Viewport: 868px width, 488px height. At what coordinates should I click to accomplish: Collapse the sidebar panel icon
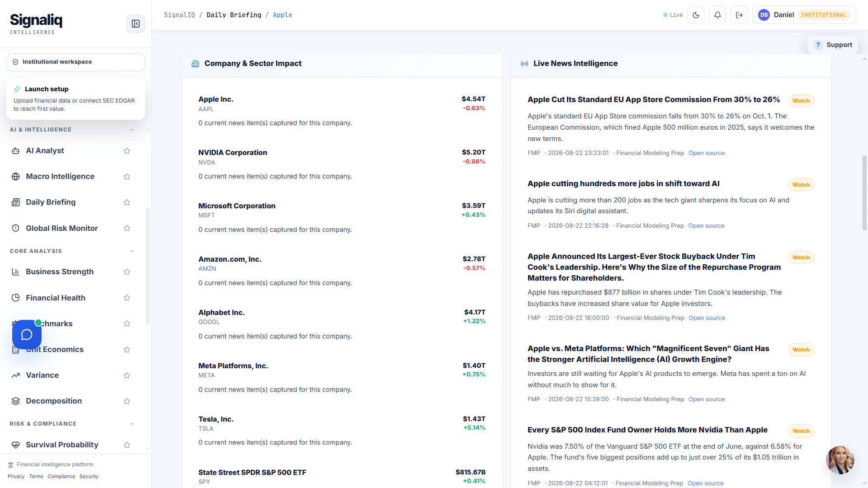(136, 23)
